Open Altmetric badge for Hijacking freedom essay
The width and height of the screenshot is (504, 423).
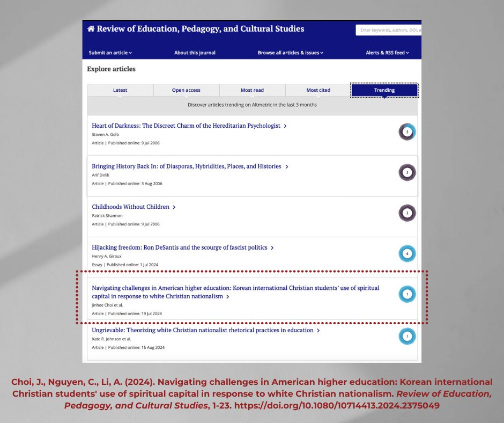407,253
